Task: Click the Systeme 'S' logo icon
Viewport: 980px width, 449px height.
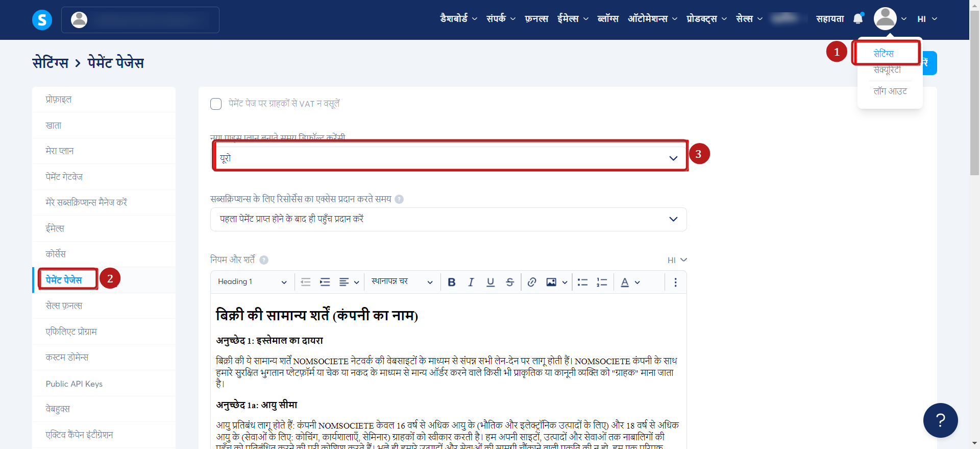Action: (x=42, y=20)
